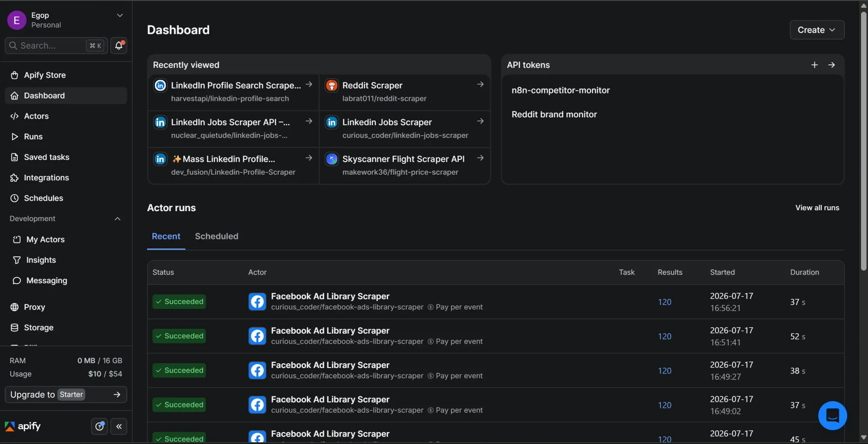Click the Reddit Scraper mascot icon

(x=332, y=85)
